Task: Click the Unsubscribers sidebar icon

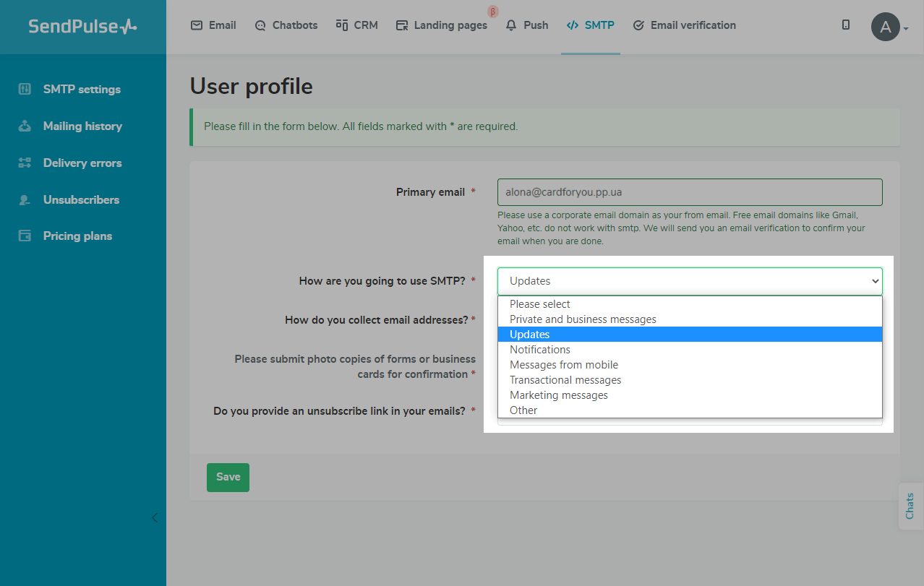Action: [x=25, y=200]
